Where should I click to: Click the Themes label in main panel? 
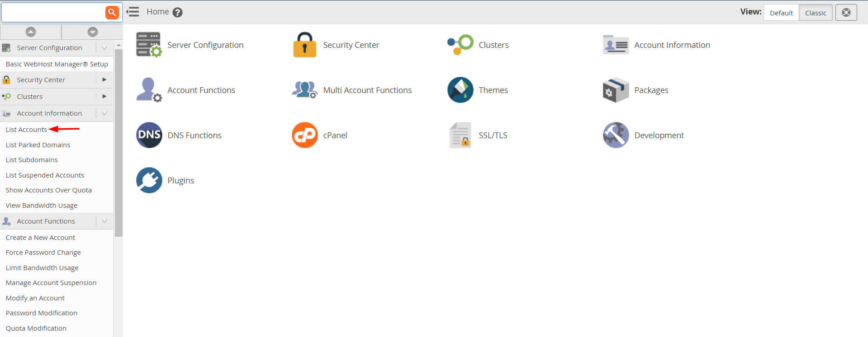coord(493,90)
